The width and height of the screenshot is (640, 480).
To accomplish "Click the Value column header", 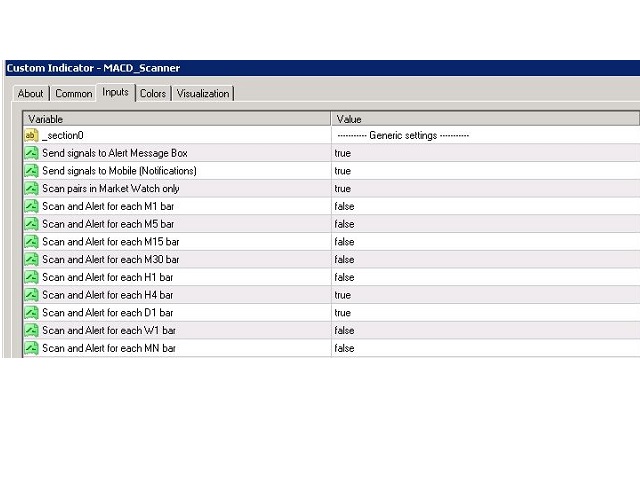I will [x=485, y=119].
